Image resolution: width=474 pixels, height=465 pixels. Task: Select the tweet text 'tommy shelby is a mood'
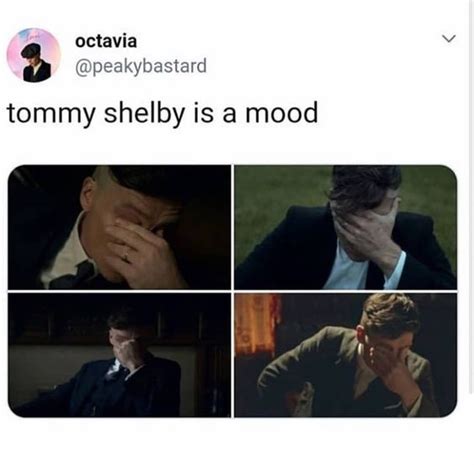coord(162,113)
